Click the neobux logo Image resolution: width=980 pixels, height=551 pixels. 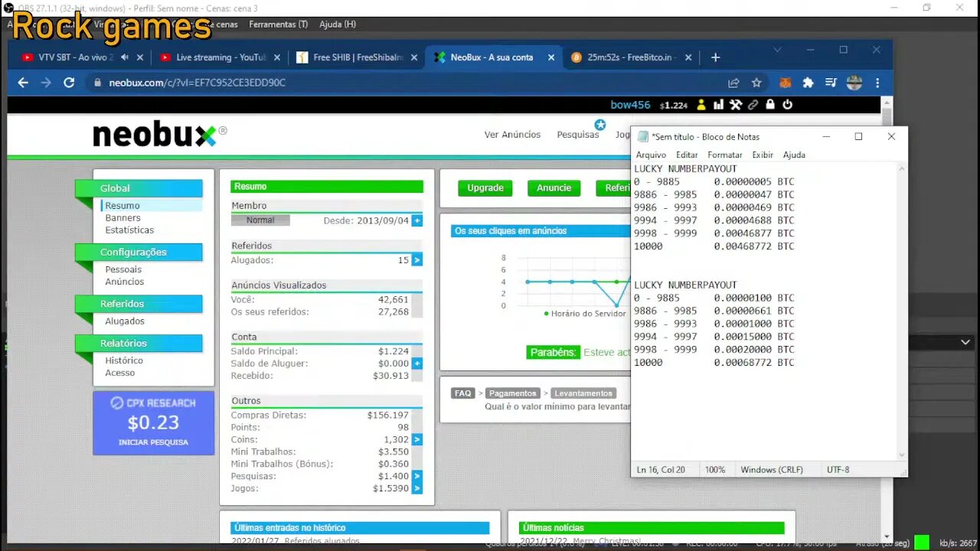coord(159,135)
